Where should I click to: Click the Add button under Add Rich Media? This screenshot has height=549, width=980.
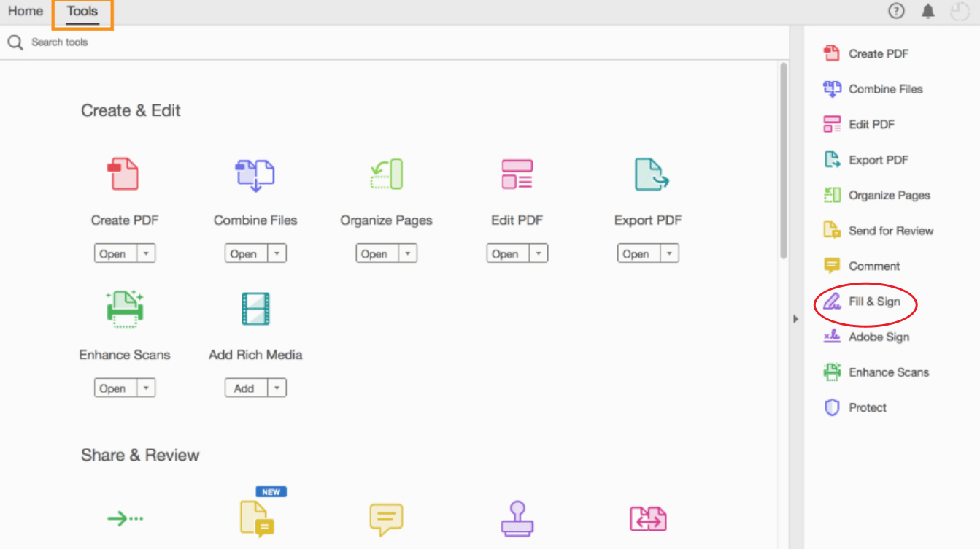coord(247,388)
